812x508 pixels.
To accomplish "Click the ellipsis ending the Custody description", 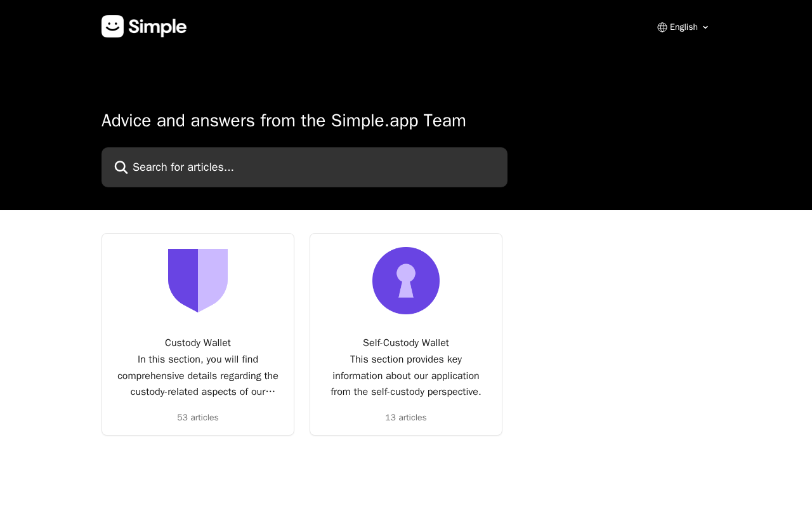I will [x=272, y=392].
